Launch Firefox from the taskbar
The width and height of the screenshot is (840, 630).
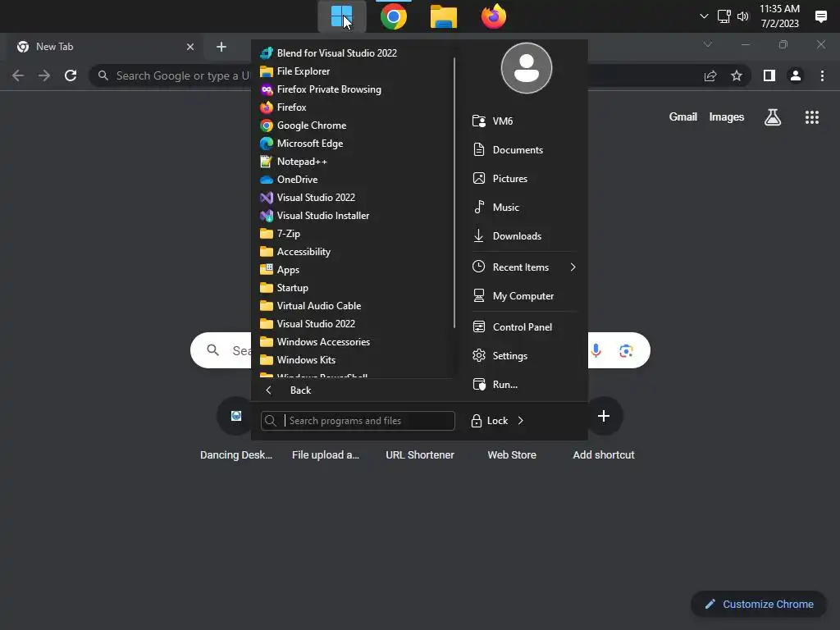coord(493,16)
